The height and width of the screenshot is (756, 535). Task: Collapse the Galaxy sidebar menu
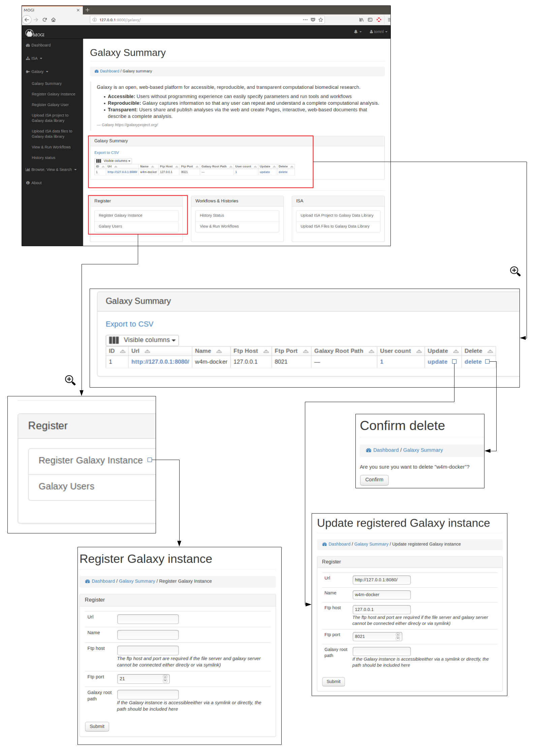[37, 72]
